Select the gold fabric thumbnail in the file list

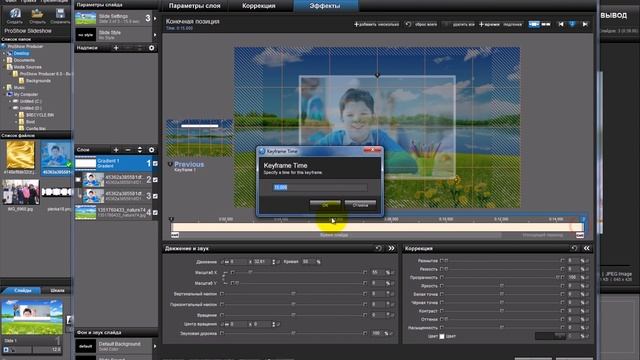click(x=20, y=156)
